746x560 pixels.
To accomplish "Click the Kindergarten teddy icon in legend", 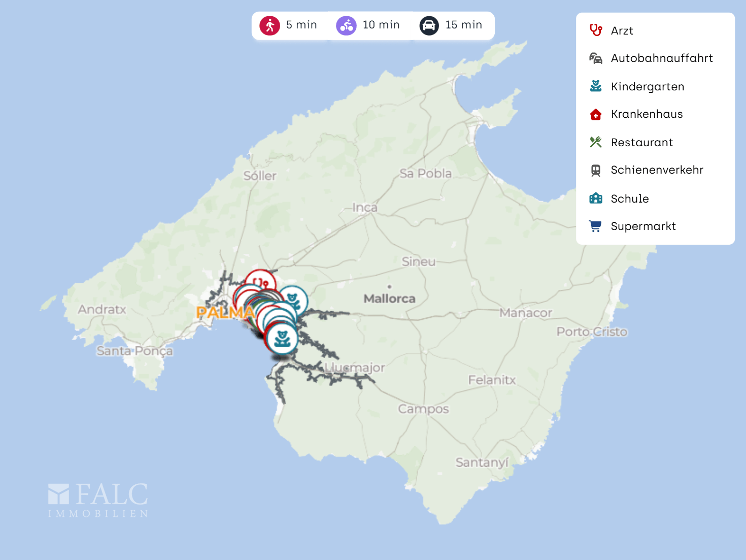I will (x=596, y=86).
